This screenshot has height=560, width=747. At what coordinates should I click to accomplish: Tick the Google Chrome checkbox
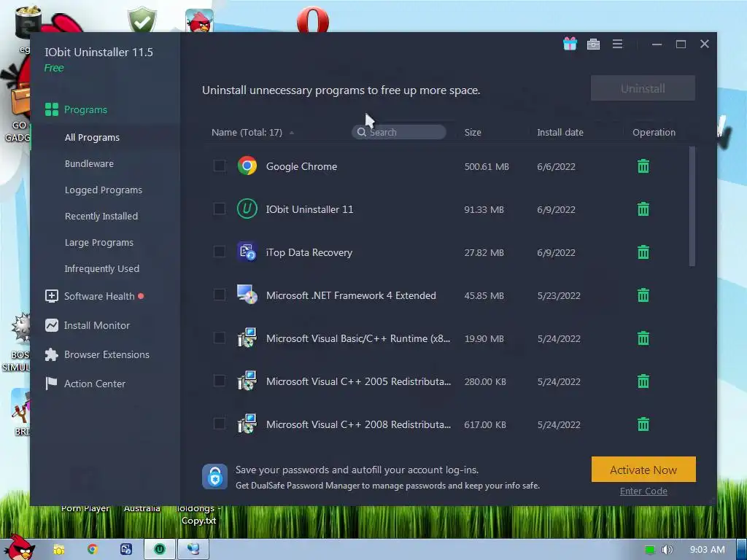tap(219, 166)
